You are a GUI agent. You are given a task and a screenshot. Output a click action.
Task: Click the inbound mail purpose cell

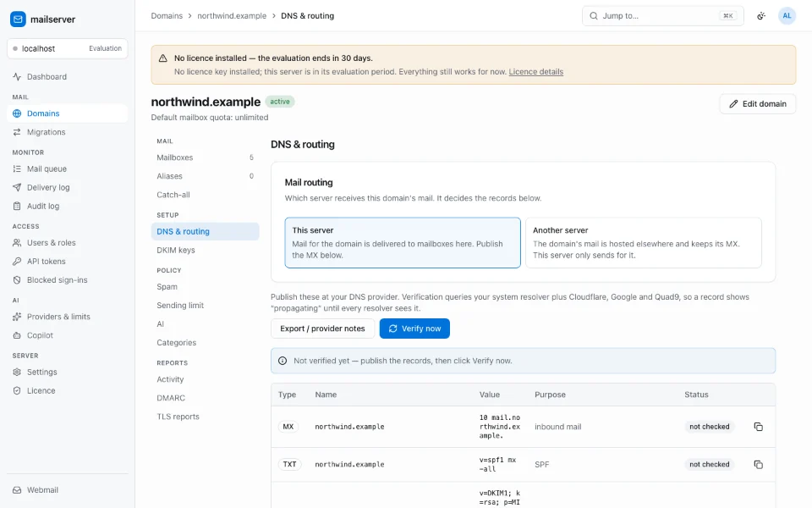point(557,427)
